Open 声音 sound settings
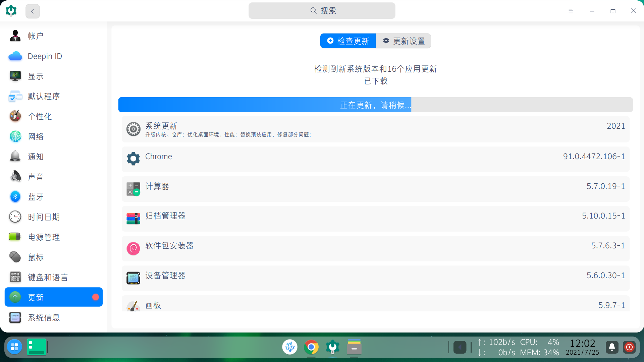Viewport: 644px width, 362px height. pos(15,177)
